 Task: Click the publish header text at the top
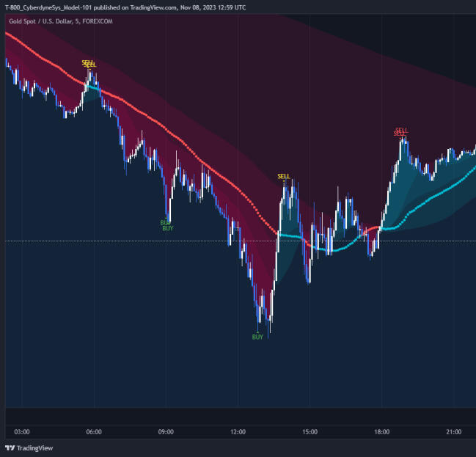coord(125,7)
